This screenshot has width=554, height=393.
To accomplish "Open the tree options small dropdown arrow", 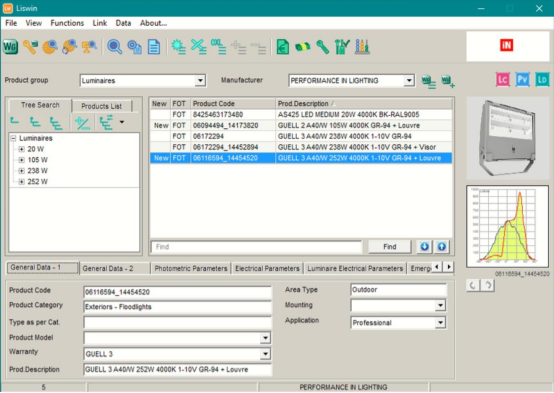I will coord(122,122).
